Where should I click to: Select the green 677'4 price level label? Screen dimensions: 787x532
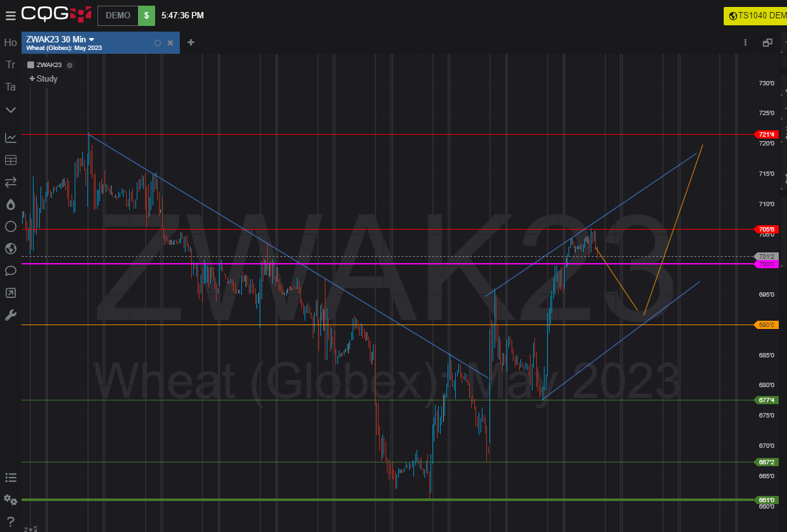[x=766, y=400]
